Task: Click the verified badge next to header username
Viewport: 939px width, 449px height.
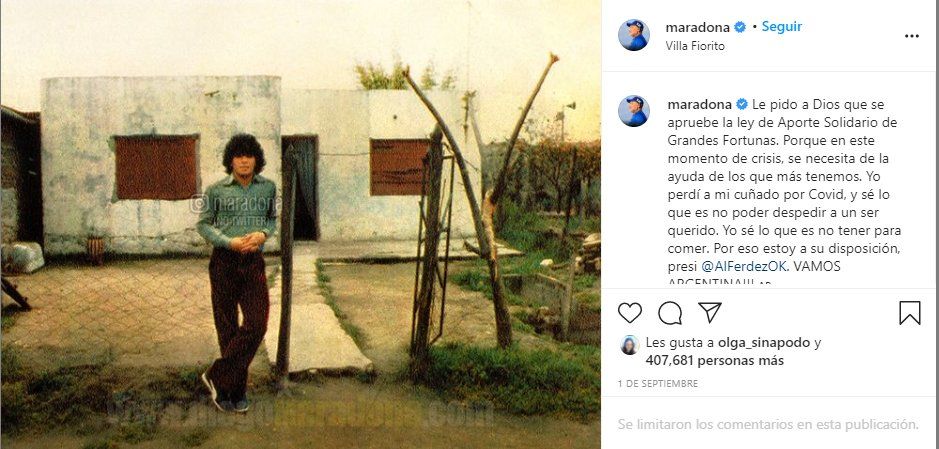Action: click(x=740, y=27)
